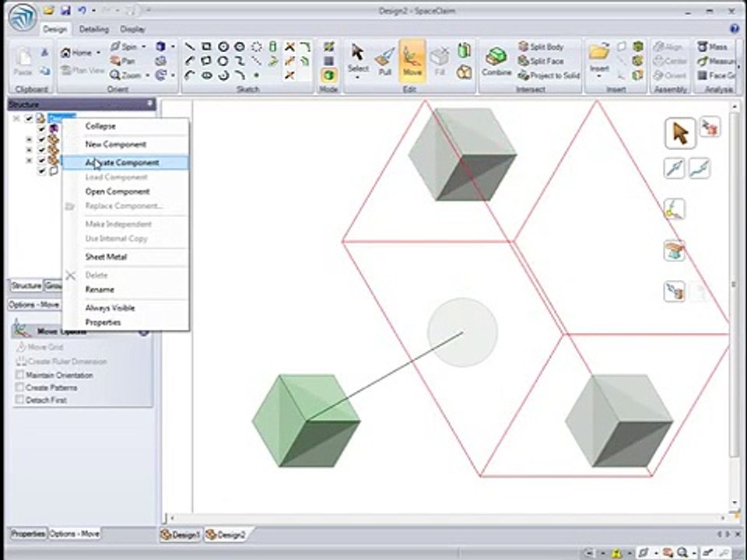Image resolution: width=747 pixels, height=560 pixels.
Task: Toggle Maintain Orientation checkbox
Action: (19, 375)
